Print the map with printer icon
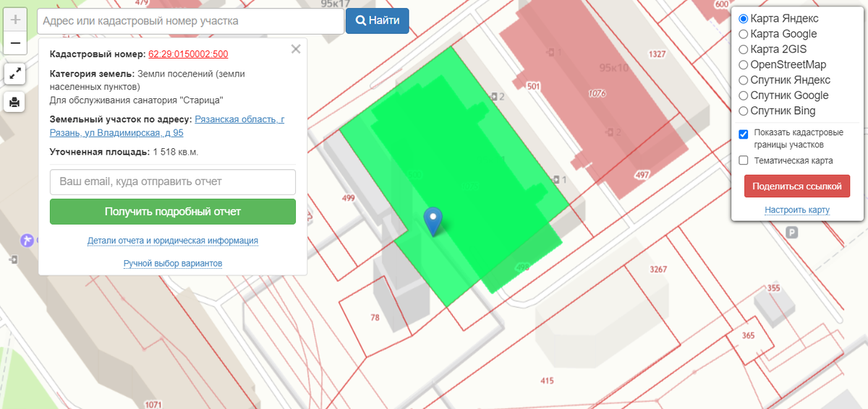Screen dimensions: 868x409 coord(15,102)
